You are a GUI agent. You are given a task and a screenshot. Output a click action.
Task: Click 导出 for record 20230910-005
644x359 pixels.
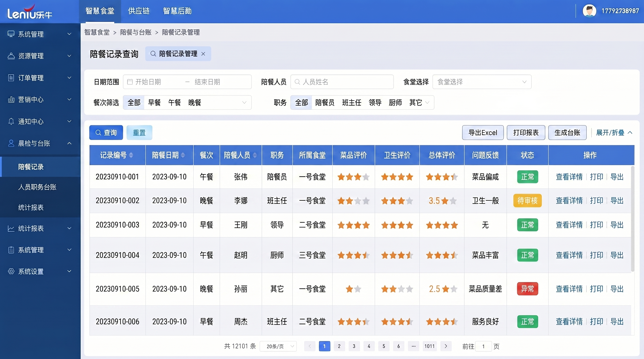pos(617,289)
